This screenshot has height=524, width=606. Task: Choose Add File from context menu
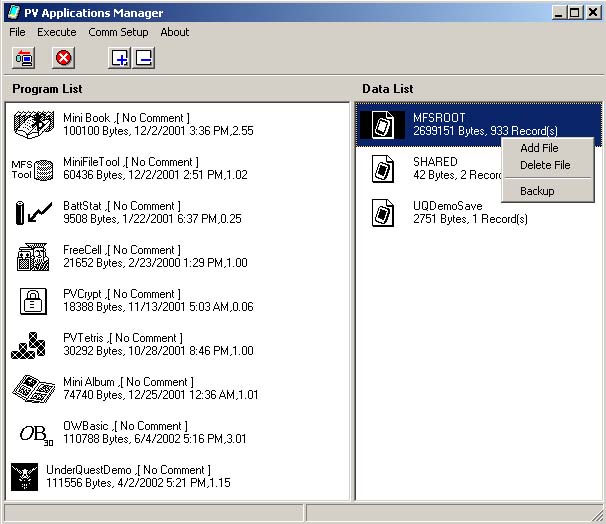point(539,148)
